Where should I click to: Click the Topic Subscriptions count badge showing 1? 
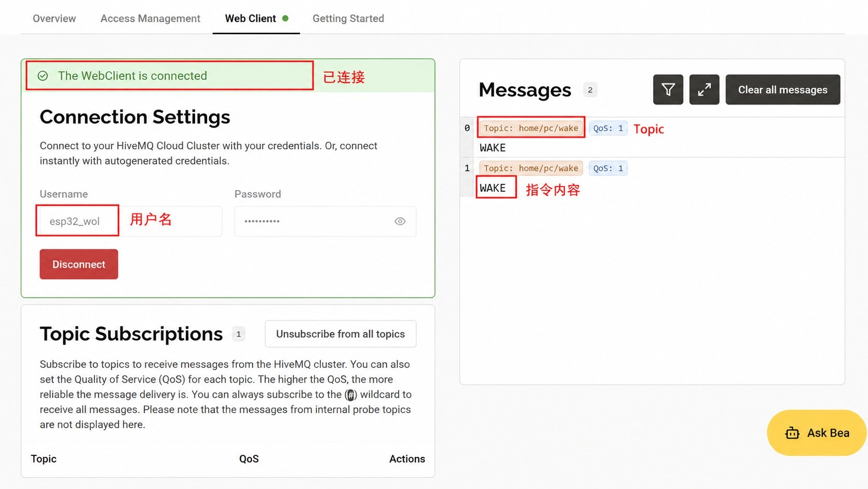(239, 334)
